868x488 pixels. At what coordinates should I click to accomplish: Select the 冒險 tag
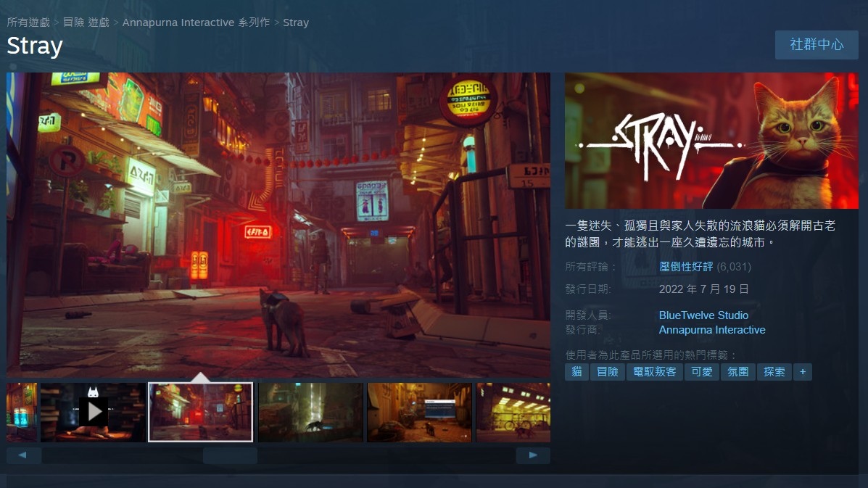(607, 372)
